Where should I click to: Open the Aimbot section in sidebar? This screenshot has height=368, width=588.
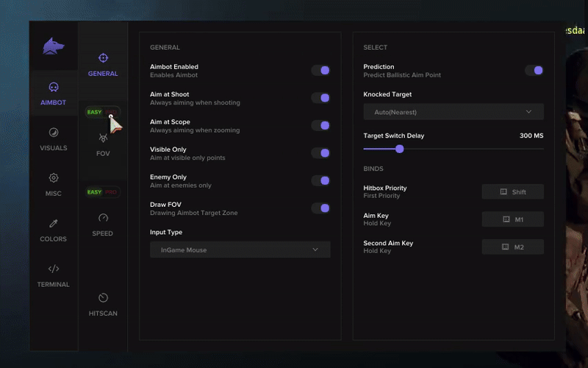(x=53, y=93)
